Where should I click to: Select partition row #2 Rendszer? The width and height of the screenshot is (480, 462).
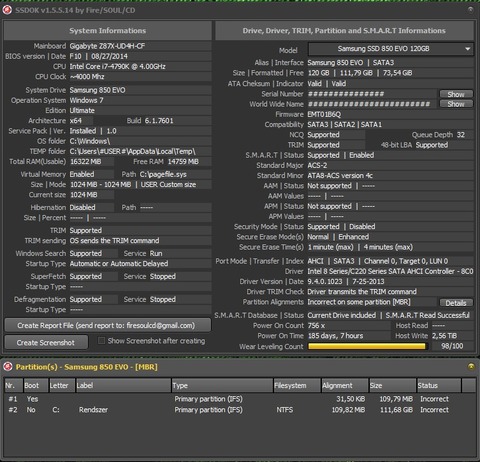click(239, 410)
